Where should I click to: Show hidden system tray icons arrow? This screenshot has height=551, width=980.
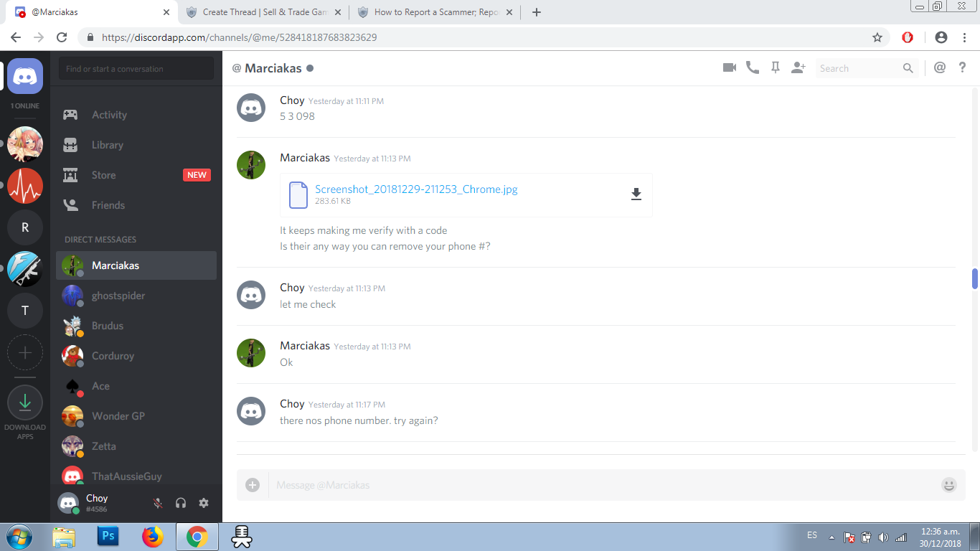(x=831, y=537)
